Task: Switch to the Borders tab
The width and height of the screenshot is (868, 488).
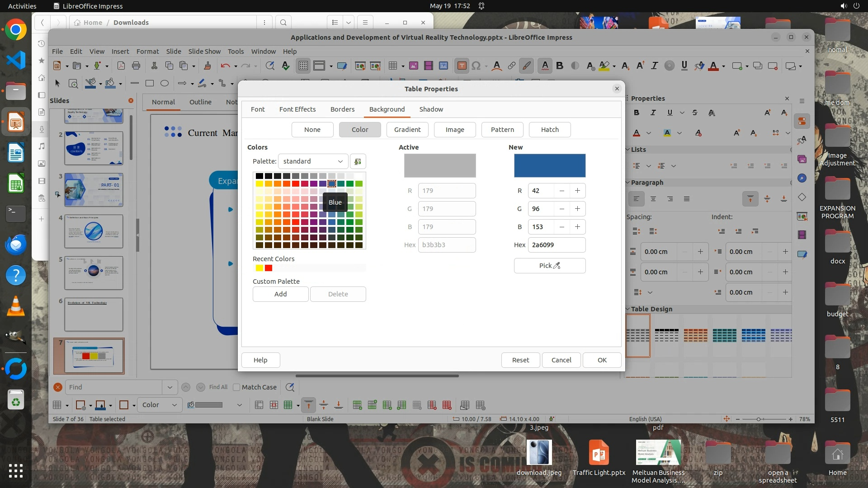Action: (342, 109)
